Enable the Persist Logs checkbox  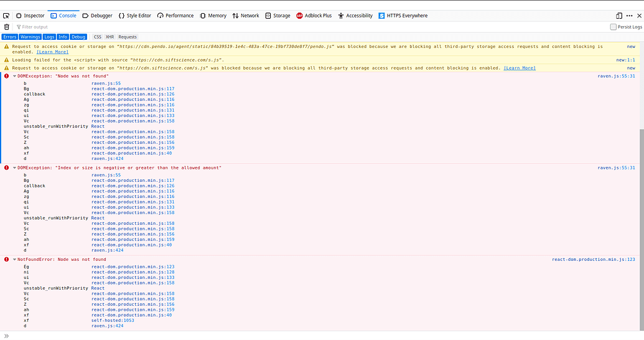click(613, 27)
